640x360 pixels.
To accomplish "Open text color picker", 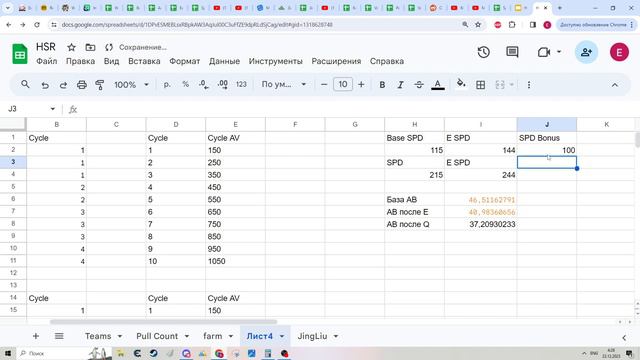I will click(438, 85).
